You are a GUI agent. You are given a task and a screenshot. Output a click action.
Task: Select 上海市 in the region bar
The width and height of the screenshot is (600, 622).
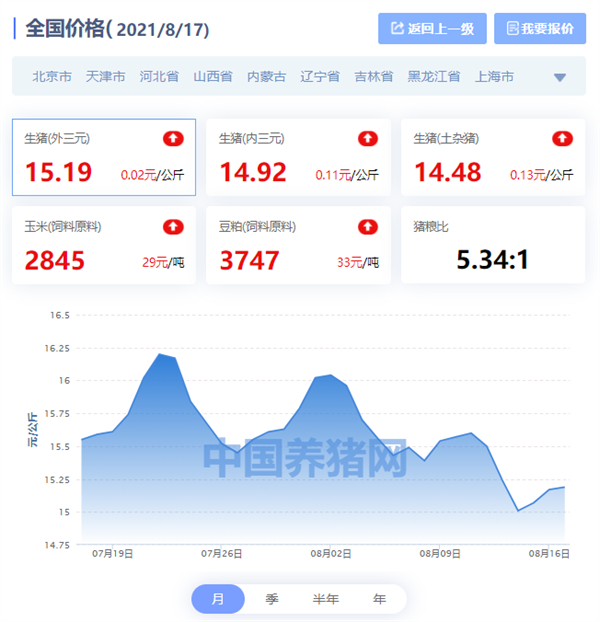pos(494,76)
